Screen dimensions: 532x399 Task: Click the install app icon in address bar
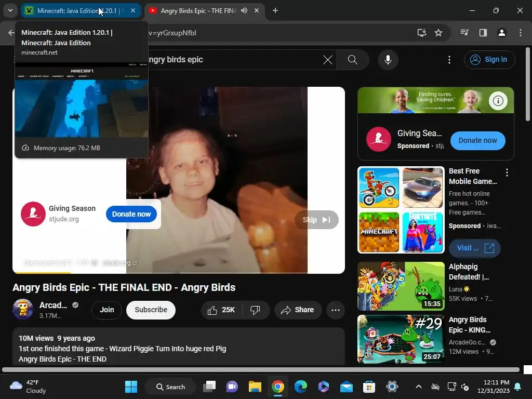tap(422, 33)
